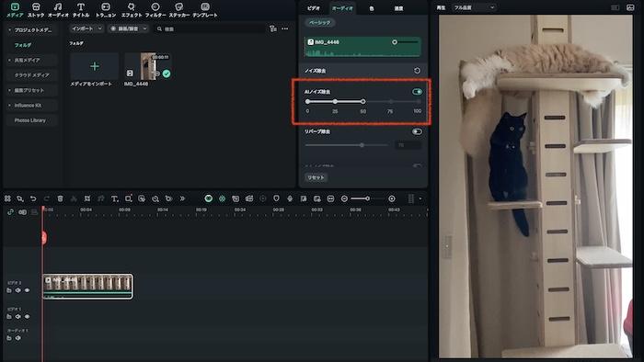Click the timeline zoom-in plus icon
The height and width of the screenshot is (362, 644).
tap(392, 198)
